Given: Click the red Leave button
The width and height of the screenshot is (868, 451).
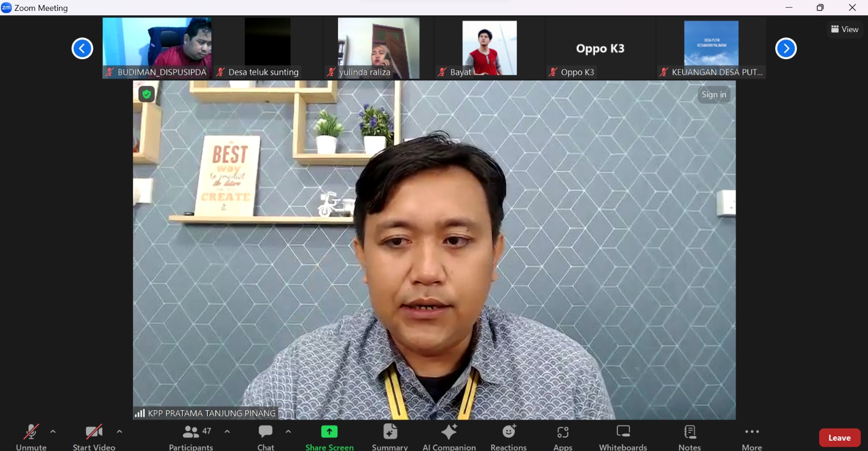Looking at the screenshot, I should 839,438.
